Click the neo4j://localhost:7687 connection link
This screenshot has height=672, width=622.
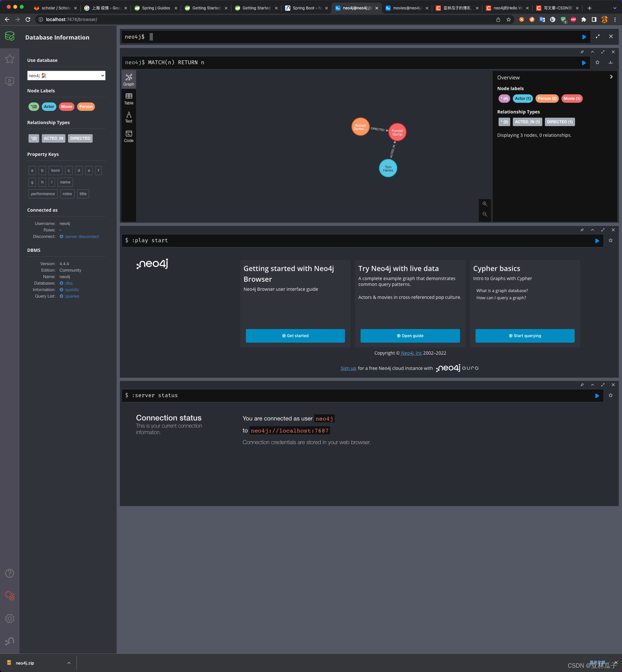point(289,430)
